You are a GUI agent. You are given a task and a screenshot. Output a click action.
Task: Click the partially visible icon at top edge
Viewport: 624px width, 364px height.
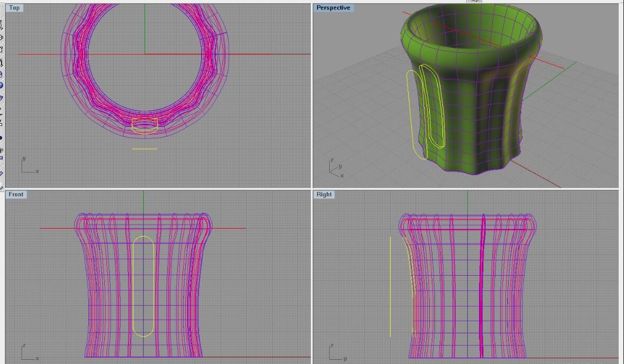(x=474, y=1)
